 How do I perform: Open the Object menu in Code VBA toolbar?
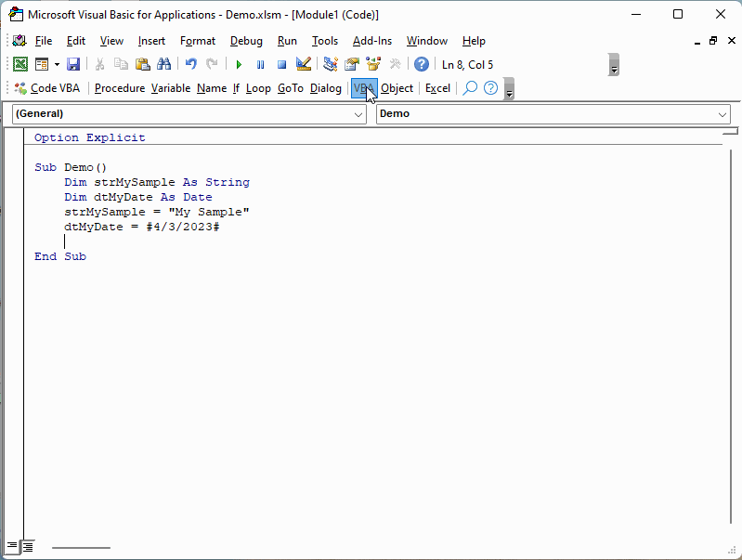pos(397,88)
